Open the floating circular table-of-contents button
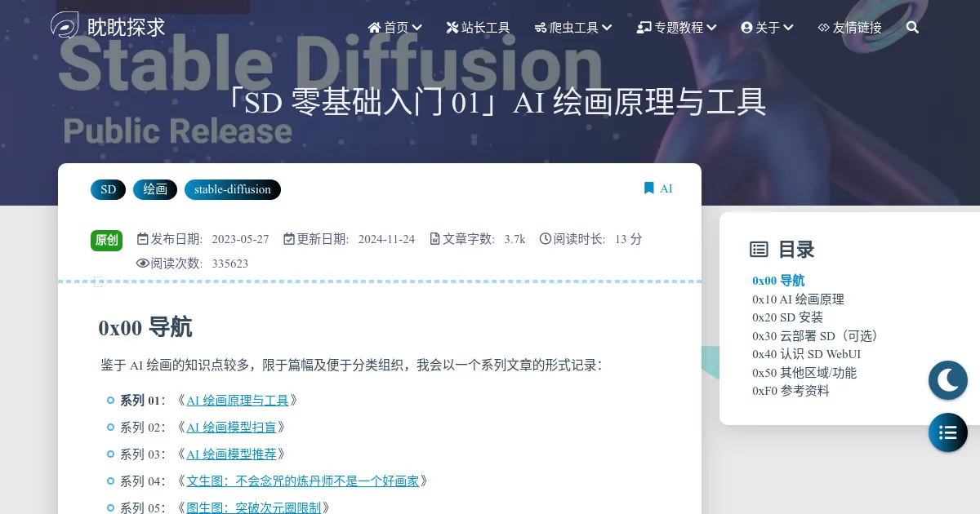This screenshot has width=980, height=514. 947,432
